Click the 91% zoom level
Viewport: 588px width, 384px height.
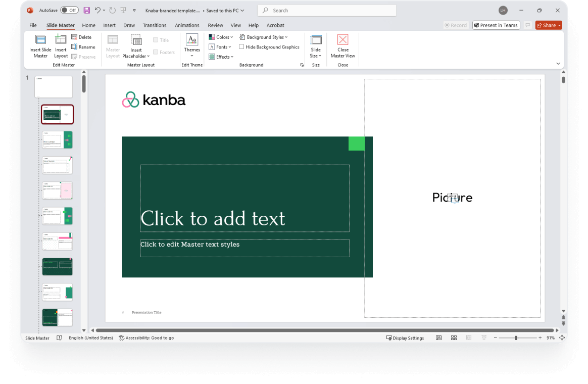(x=550, y=338)
